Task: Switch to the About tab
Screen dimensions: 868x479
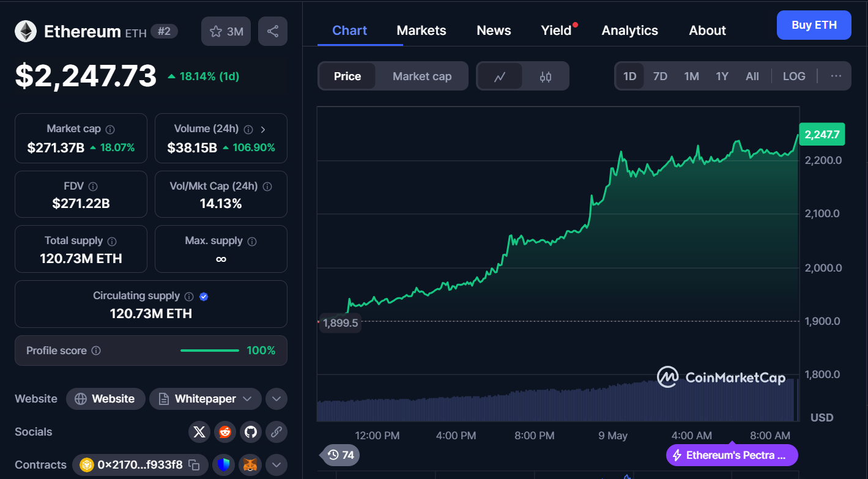Action: pos(708,31)
